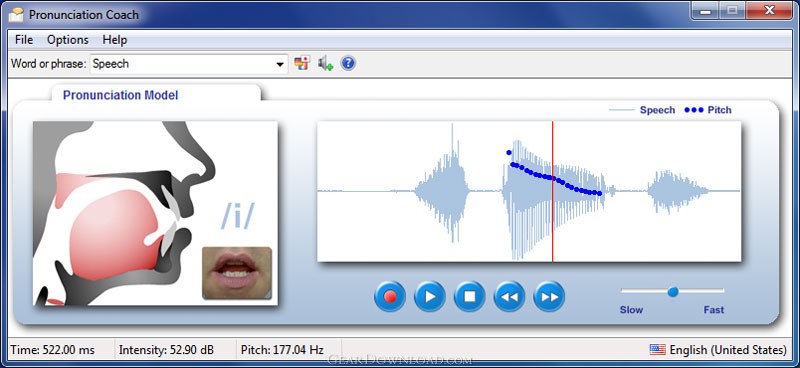Click the fast-forward button
The image size is (800, 368).
[x=549, y=297]
